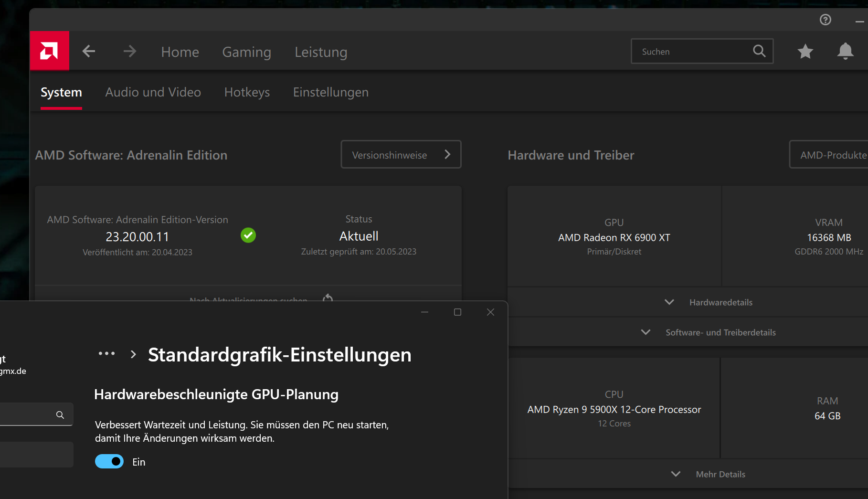Click the Aktuell status text
Image resolution: width=868 pixels, height=499 pixels.
359,236
